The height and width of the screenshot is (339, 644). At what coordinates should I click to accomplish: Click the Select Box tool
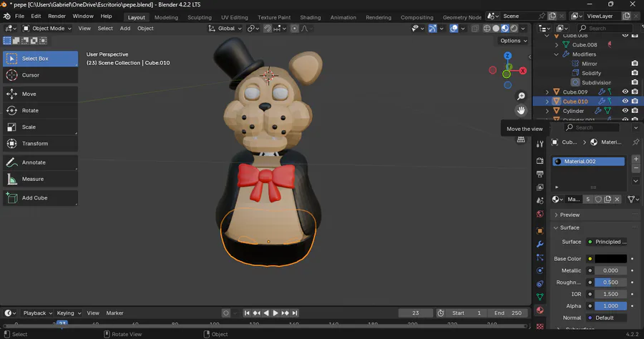pyautogui.click(x=40, y=59)
